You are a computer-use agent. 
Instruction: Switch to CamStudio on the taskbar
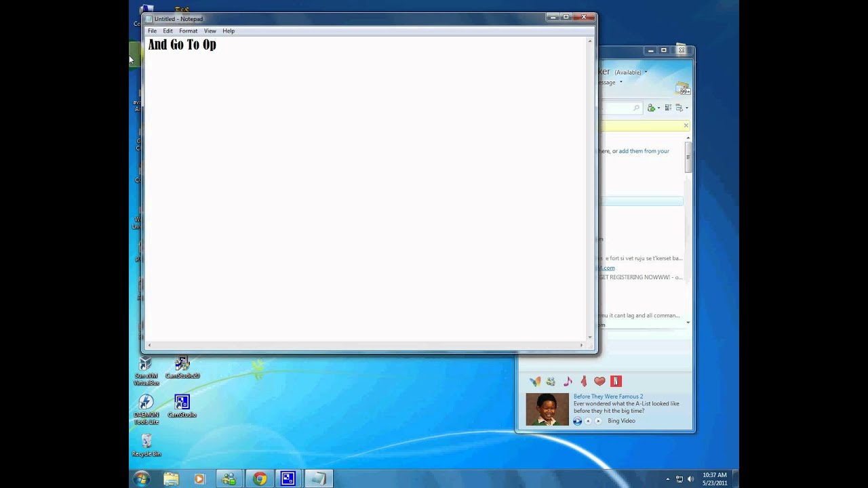[288, 479]
